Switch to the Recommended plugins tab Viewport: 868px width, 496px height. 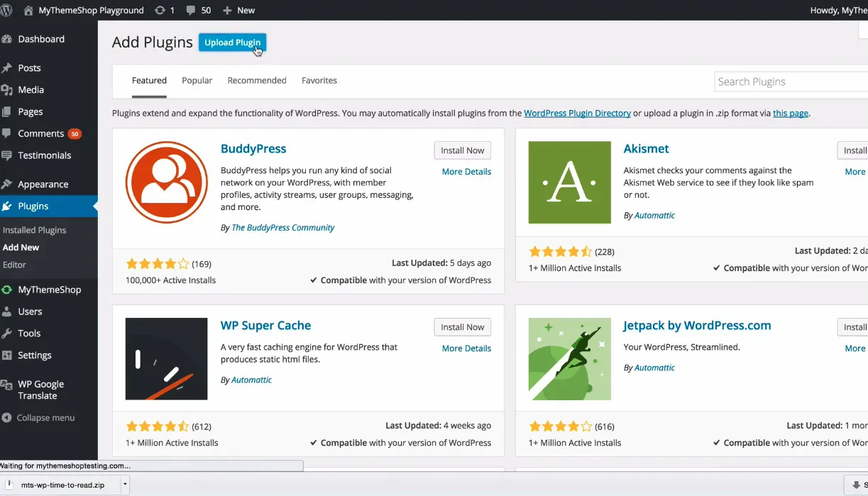point(257,81)
